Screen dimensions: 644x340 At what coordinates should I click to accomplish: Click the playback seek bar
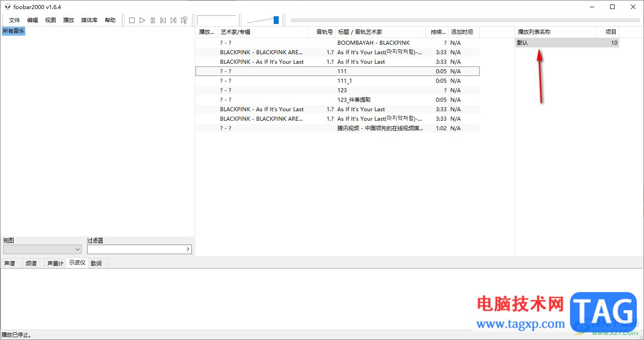pos(466,20)
